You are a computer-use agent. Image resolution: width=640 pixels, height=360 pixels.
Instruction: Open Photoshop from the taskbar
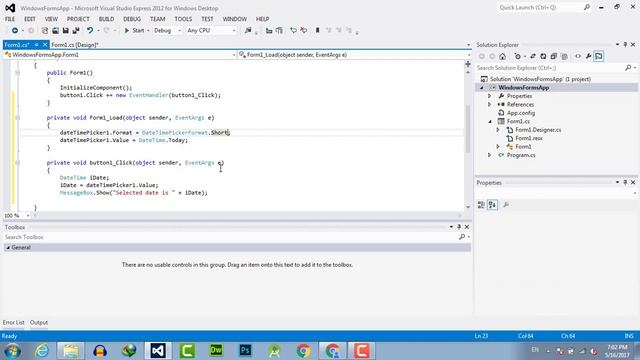click(245, 351)
